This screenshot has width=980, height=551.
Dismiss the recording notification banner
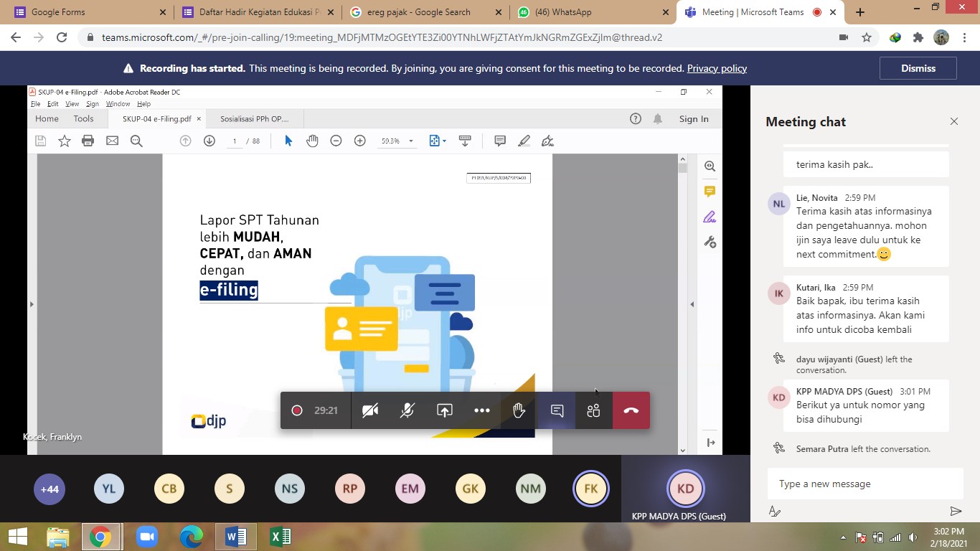918,68
